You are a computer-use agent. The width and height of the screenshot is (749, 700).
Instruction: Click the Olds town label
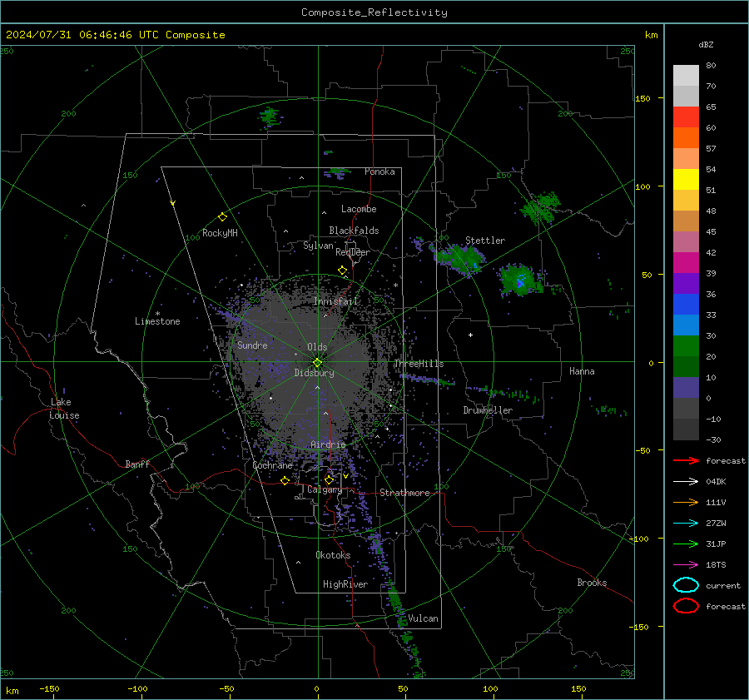pyautogui.click(x=317, y=347)
